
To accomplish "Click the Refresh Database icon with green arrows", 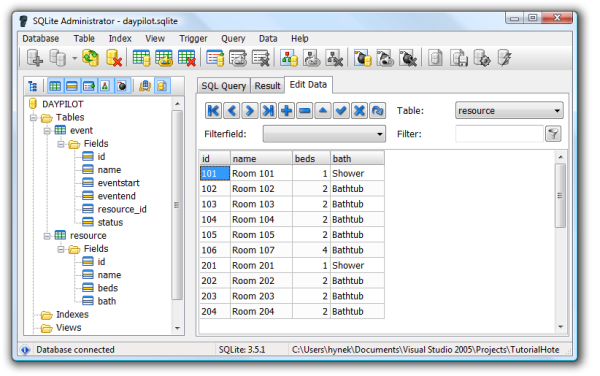I will pyautogui.click(x=90, y=59).
